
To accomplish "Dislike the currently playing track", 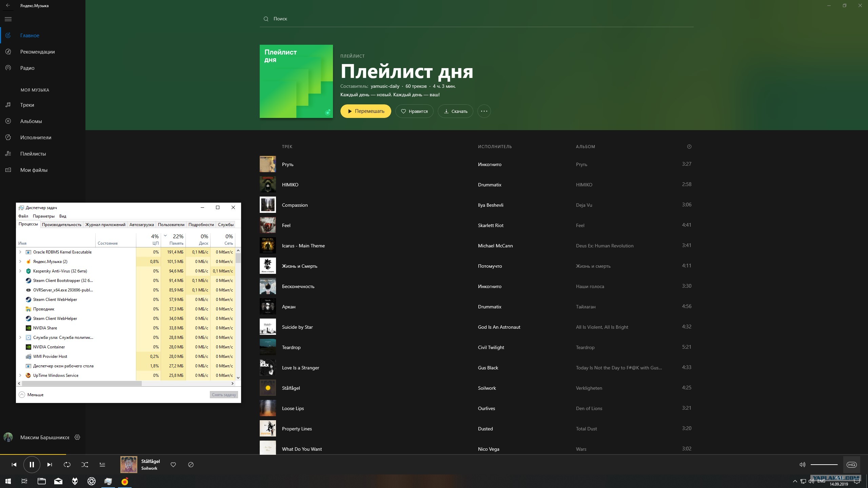I will pyautogui.click(x=191, y=465).
